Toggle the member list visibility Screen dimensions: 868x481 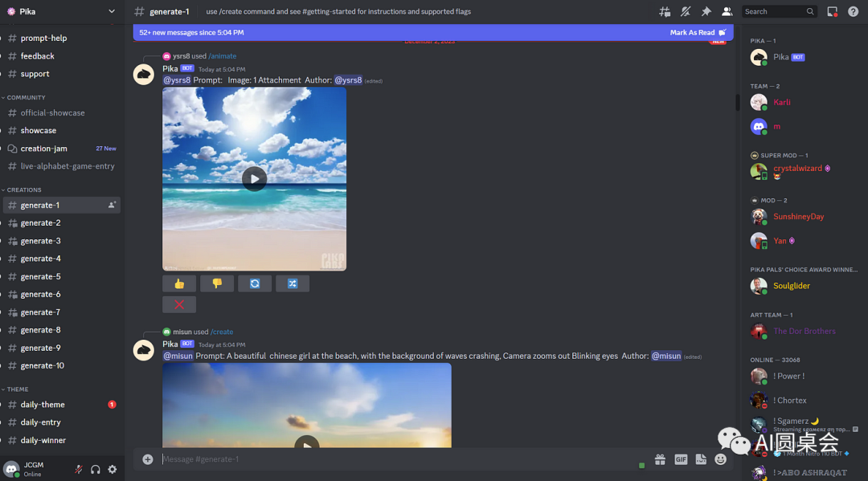[727, 12]
